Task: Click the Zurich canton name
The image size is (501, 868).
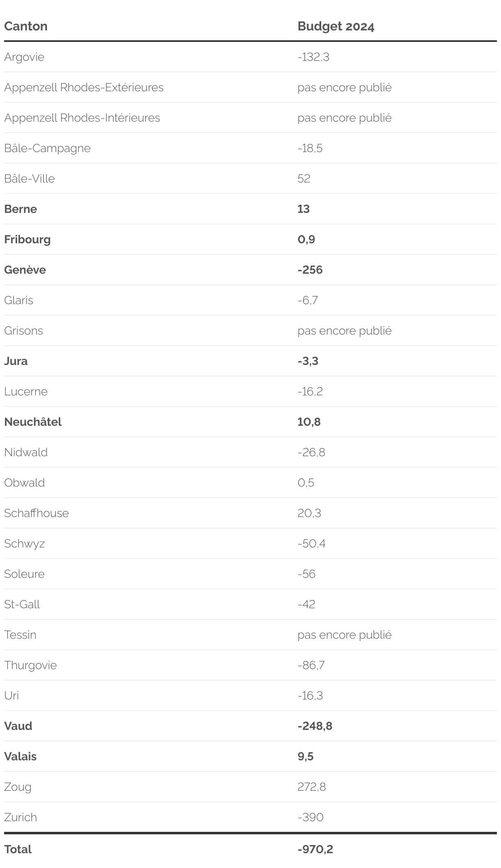Action: point(21,817)
